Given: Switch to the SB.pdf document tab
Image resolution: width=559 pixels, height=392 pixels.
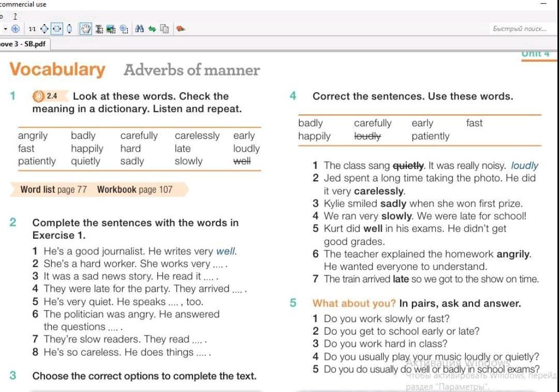Looking at the screenshot, I should pos(23,44).
